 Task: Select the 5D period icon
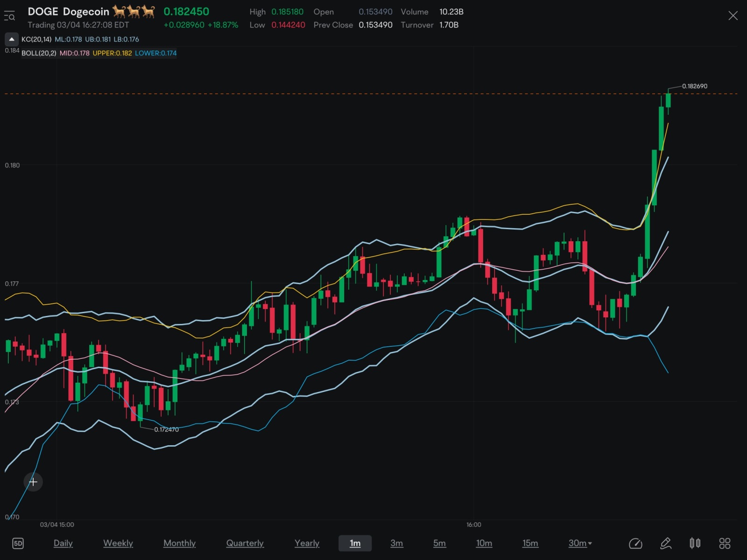18,543
